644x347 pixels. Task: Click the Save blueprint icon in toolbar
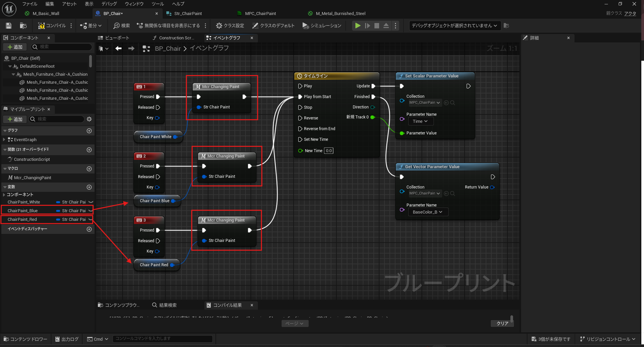pos(9,26)
